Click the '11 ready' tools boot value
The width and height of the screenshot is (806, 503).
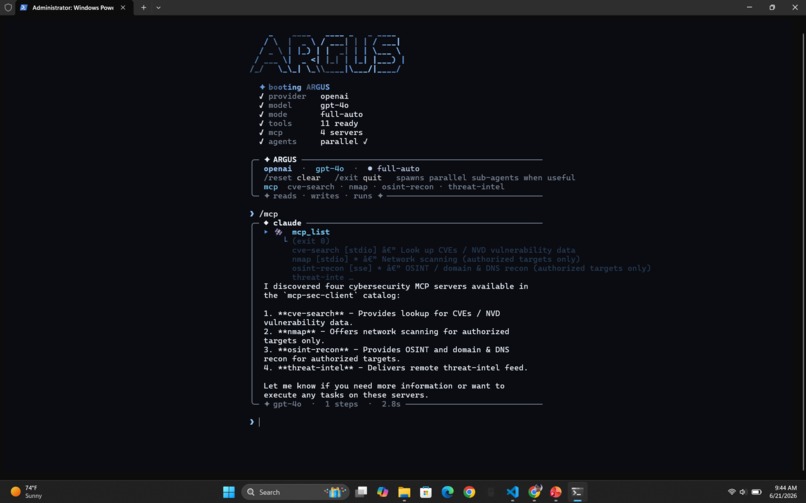click(x=339, y=123)
